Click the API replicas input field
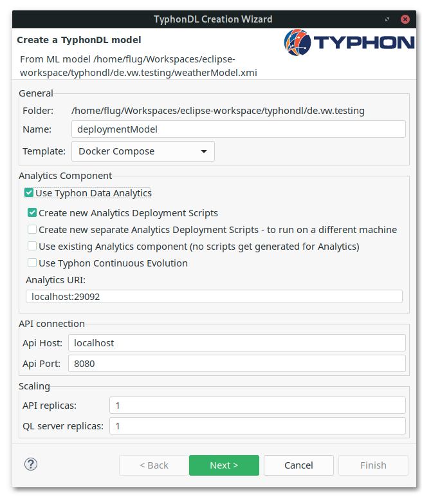Viewport: 431px width, 504px height. coord(257,406)
